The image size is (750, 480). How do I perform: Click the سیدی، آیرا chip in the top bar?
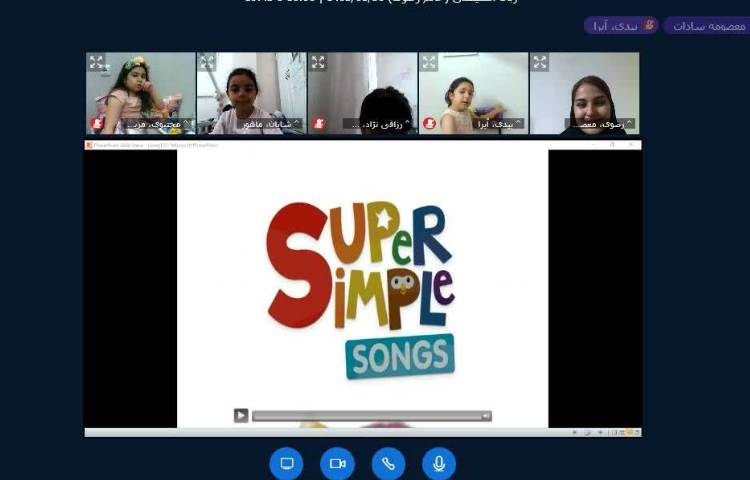coord(621,26)
